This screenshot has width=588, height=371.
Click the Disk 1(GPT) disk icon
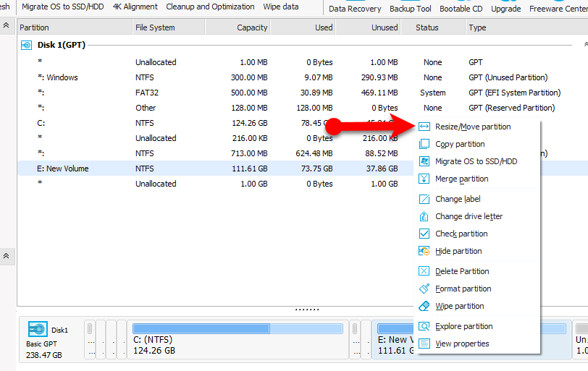tap(26, 45)
